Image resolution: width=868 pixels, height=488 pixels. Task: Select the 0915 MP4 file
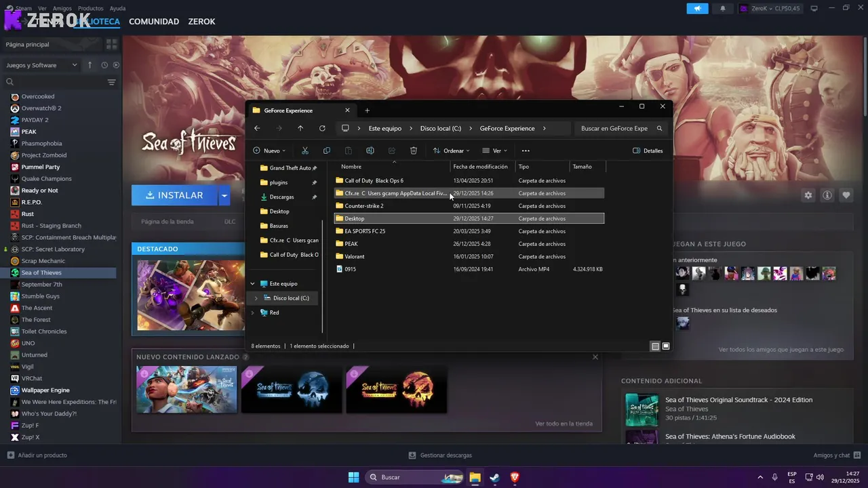[x=469, y=269]
